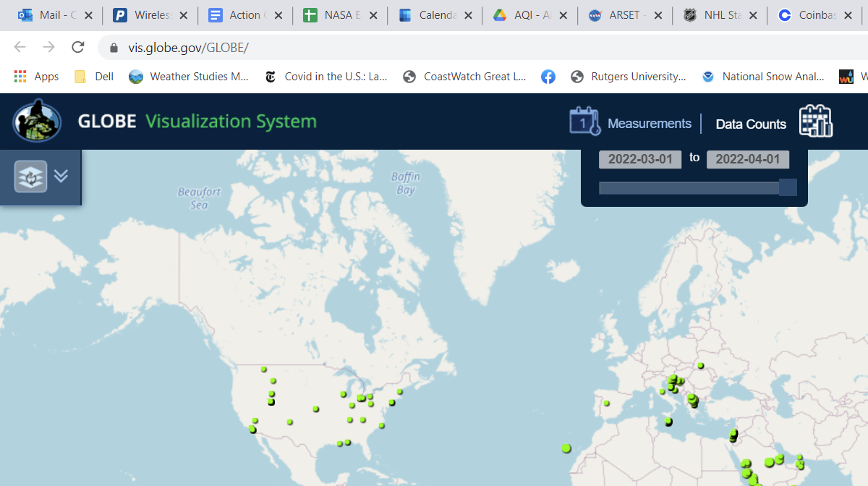Switch to Measurements view
Screen dimensions: 868x486
pyautogui.click(x=649, y=124)
